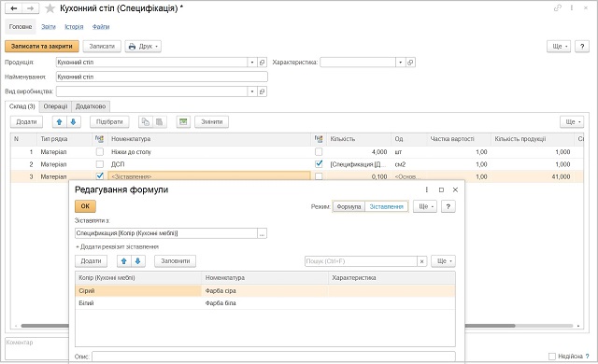Uncheck nomenclature formula checkbox in row 3

(x=100, y=175)
